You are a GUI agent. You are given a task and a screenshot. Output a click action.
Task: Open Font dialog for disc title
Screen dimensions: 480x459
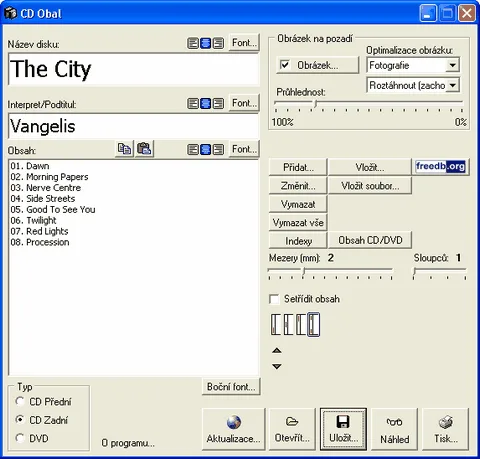pos(244,43)
